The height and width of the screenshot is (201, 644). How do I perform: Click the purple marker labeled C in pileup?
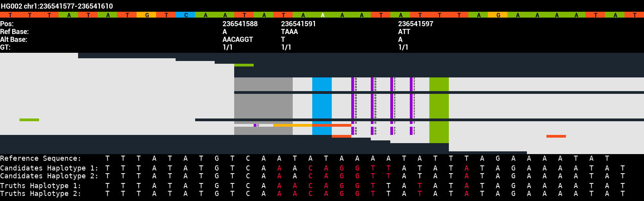(255, 126)
